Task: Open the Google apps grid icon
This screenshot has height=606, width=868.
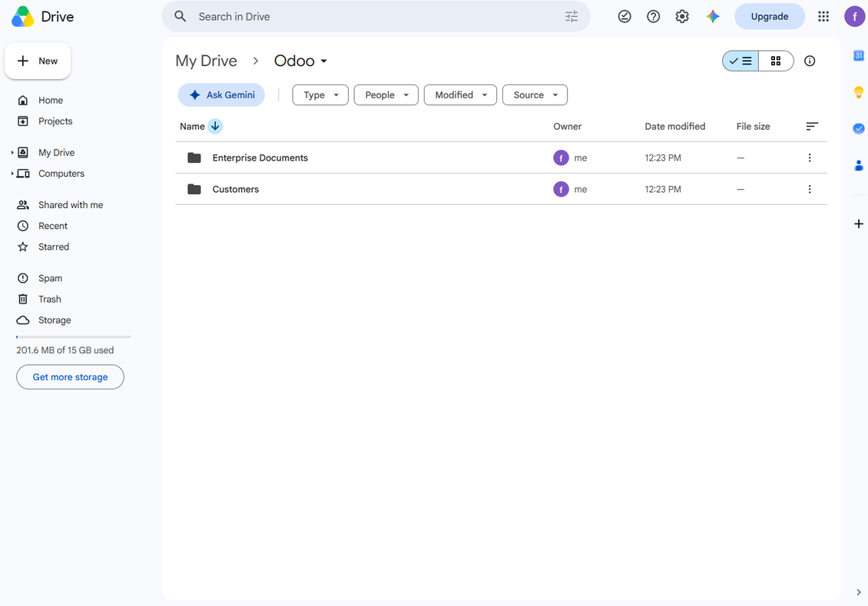Action: point(823,17)
